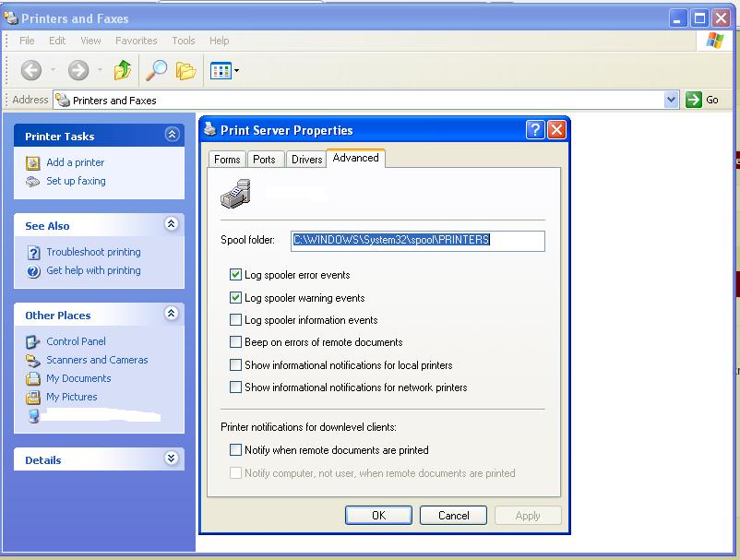
Task: Click the print server icon in dialog
Action: tap(235, 194)
